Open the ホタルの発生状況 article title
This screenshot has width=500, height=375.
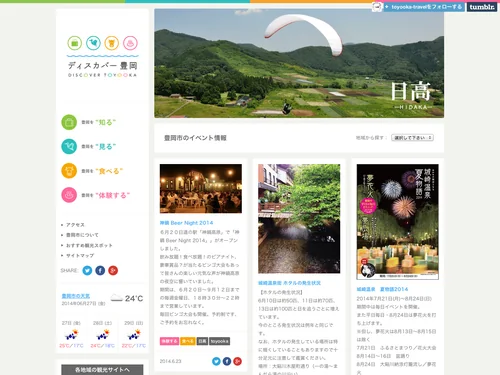(289, 283)
